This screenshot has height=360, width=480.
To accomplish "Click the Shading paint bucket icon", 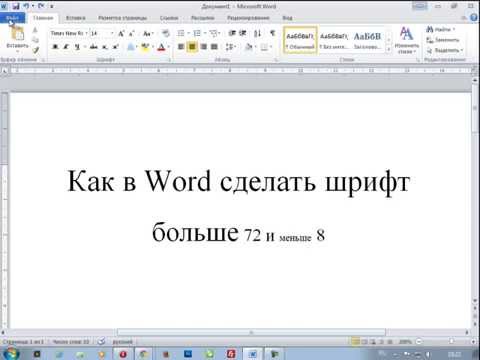I will (248, 47).
